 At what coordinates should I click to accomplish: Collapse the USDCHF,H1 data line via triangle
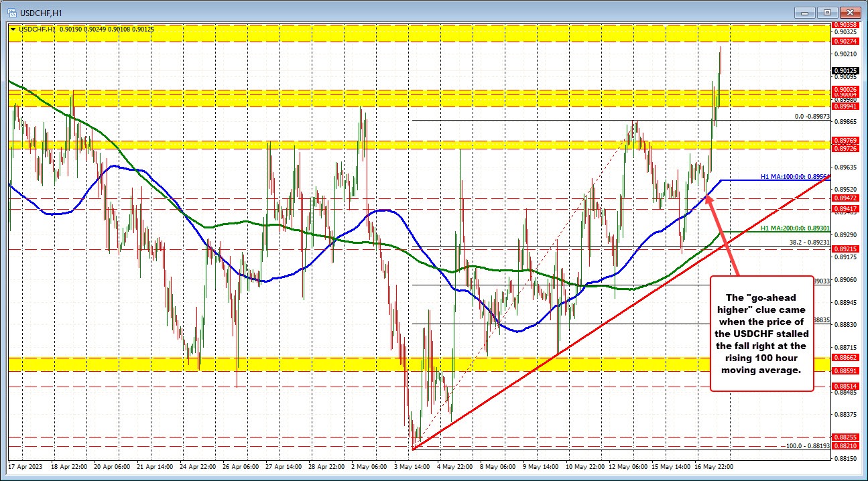click(13, 29)
